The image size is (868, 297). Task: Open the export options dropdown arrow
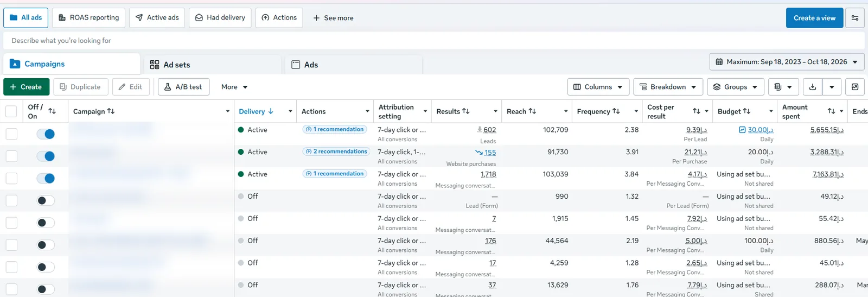(832, 87)
